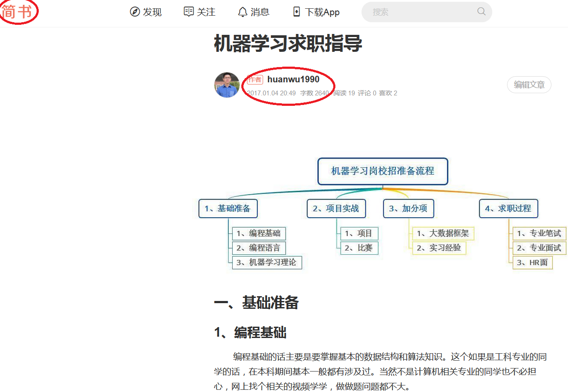568x392 pixels.
Task: Click the diagram item 1、项目
Action: (x=359, y=233)
